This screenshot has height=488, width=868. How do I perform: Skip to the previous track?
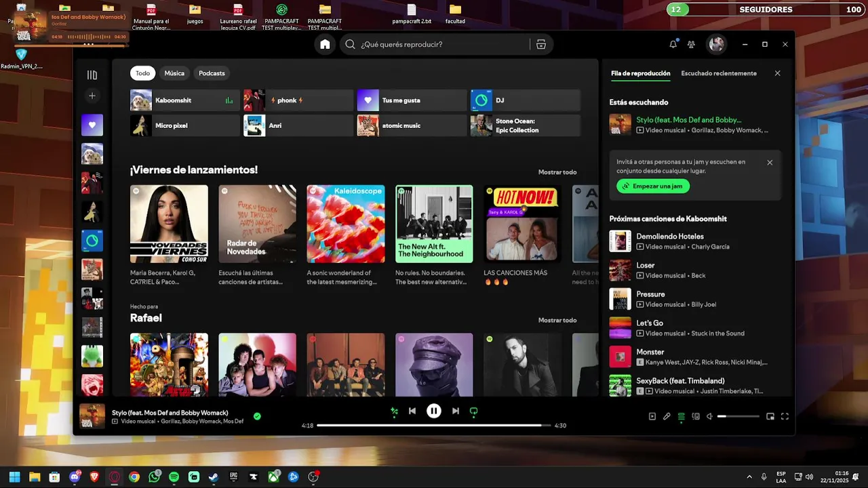(412, 411)
